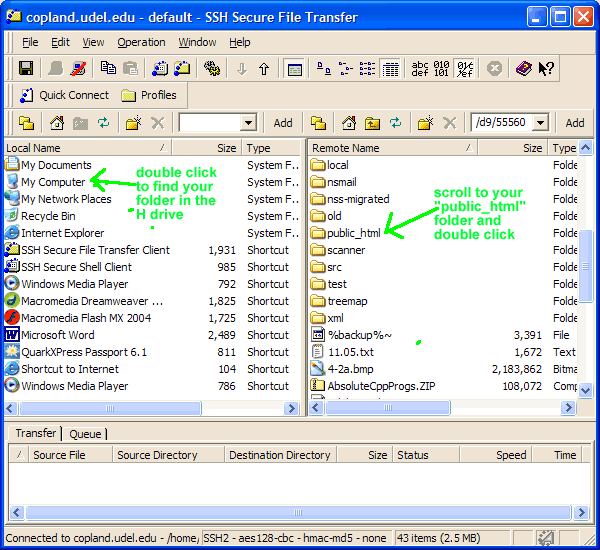Click the What's This help cursor icon
This screenshot has height=550, width=600.
546,69
